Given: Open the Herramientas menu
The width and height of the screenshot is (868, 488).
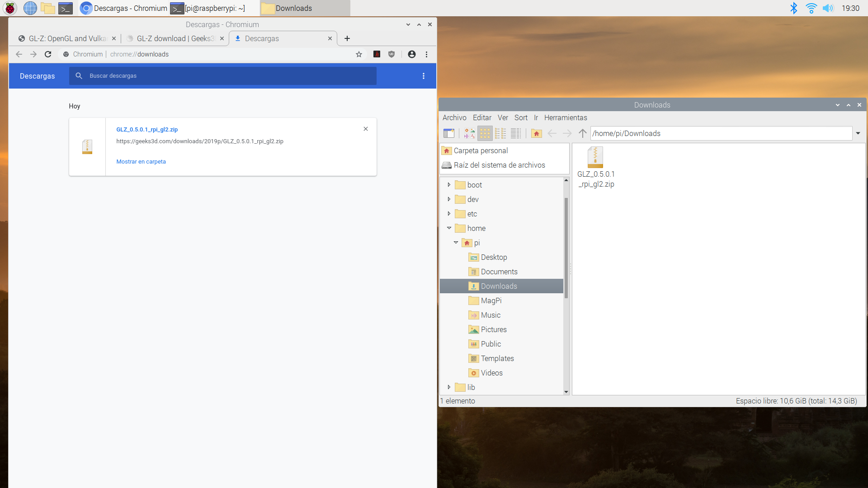Looking at the screenshot, I should [x=565, y=117].
